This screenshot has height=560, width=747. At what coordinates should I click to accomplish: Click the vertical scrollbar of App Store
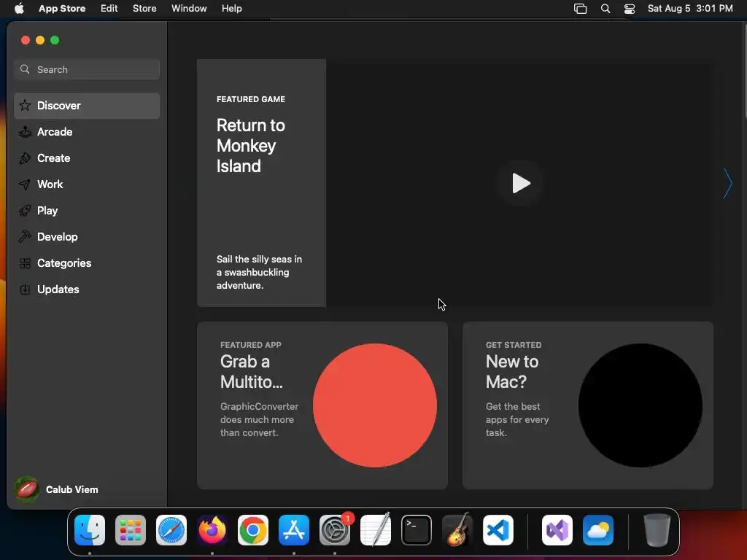pos(744,71)
